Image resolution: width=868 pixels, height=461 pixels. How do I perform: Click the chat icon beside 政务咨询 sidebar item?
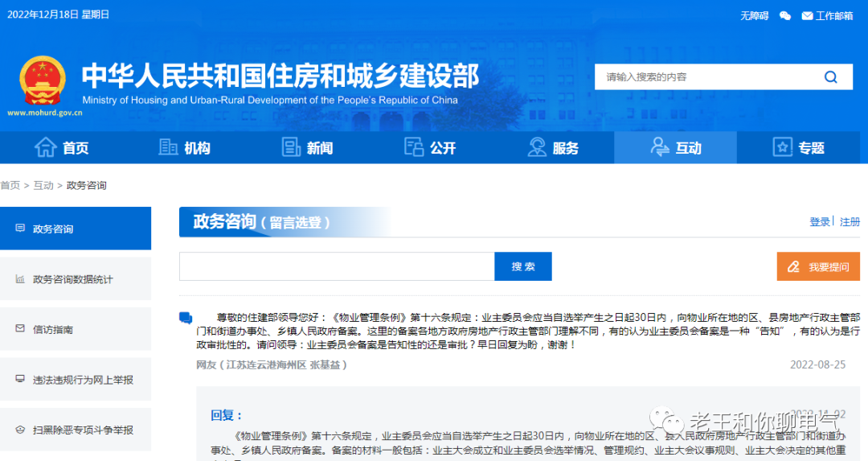(20, 228)
